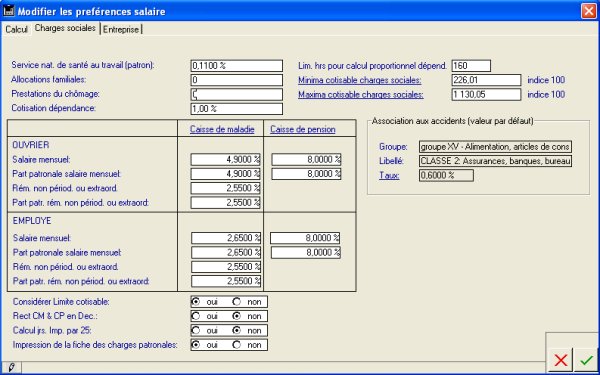600x375 pixels.
Task: Open the Caisse de maladie link
Action: pyautogui.click(x=222, y=129)
